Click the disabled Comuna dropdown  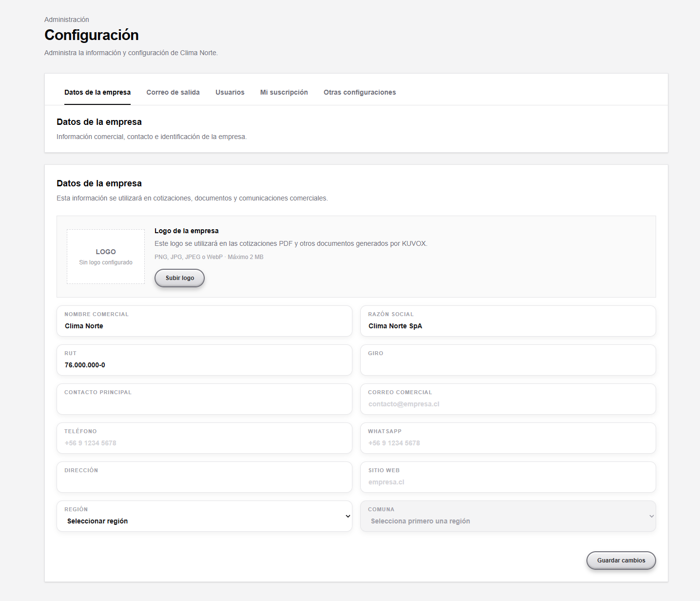(508, 516)
